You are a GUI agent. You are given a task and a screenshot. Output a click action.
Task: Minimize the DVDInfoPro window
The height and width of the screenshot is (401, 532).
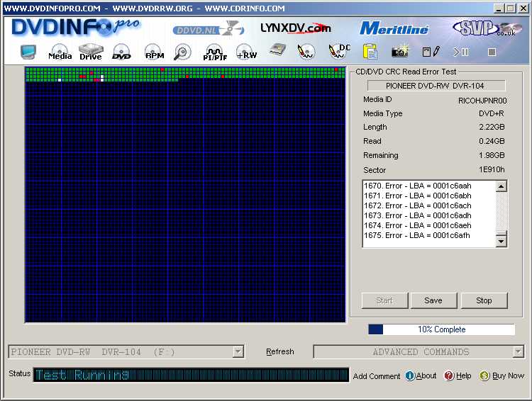pyautogui.click(x=498, y=8)
